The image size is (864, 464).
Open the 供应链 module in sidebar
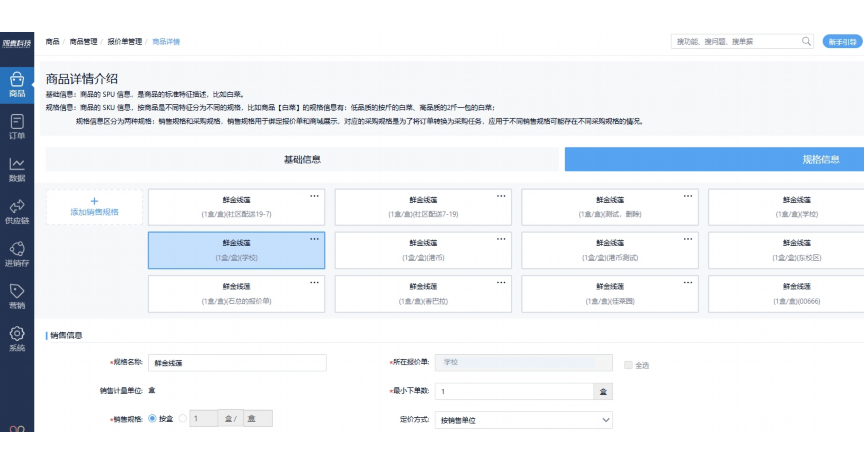coord(17,212)
